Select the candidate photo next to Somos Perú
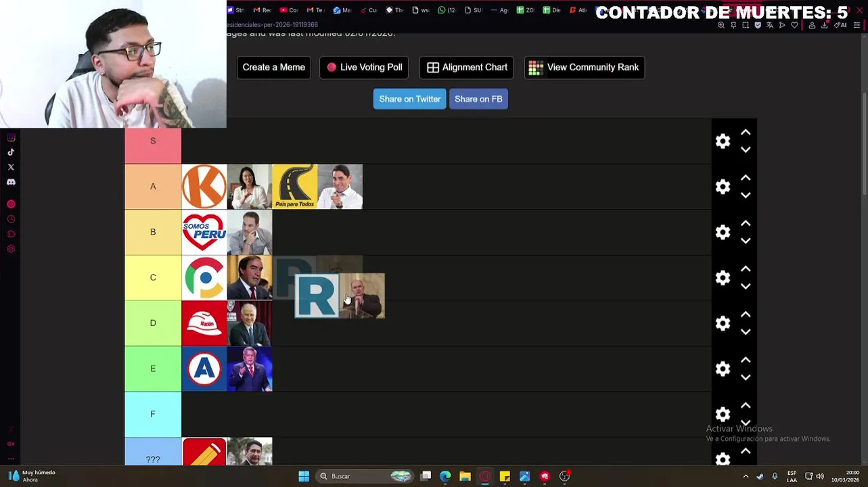This screenshot has width=868, height=487. pos(250,232)
